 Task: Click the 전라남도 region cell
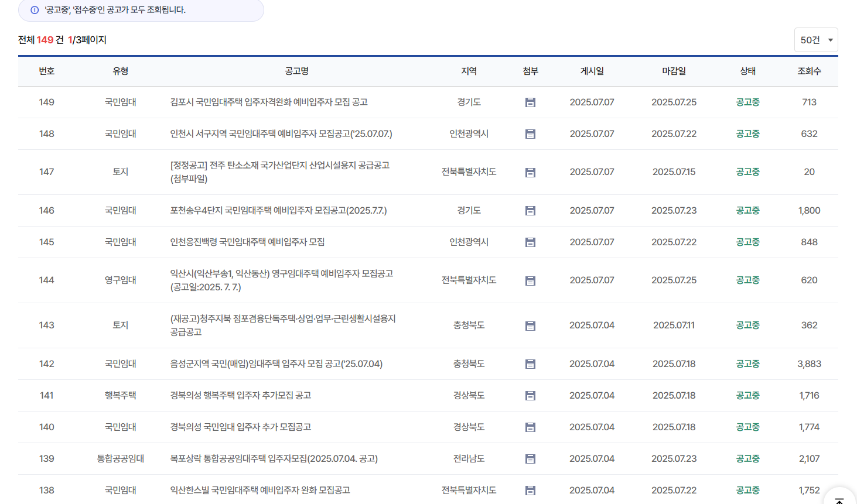tap(469, 458)
